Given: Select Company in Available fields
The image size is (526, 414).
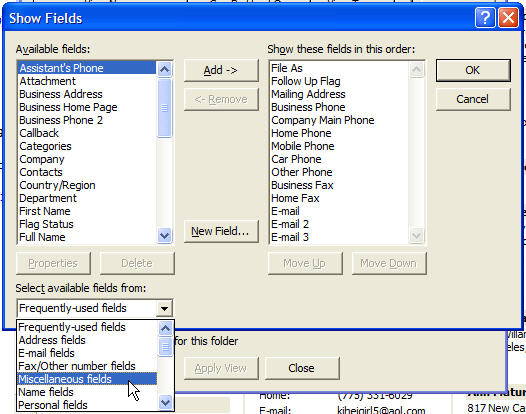Looking at the screenshot, I should point(87,159).
